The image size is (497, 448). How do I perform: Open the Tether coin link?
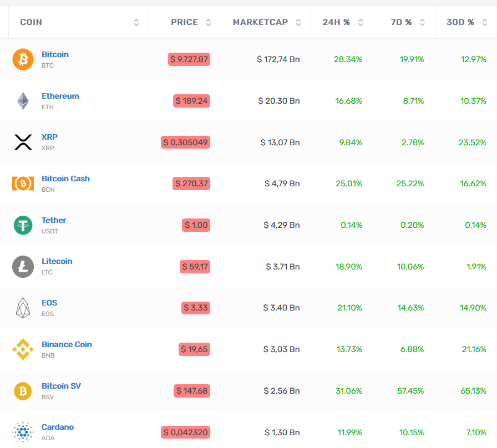click(54, 220)
